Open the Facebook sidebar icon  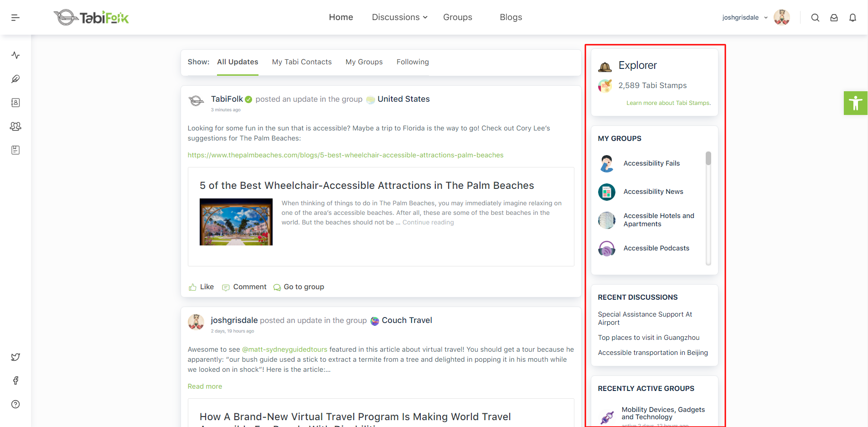[x=15, y=380]
